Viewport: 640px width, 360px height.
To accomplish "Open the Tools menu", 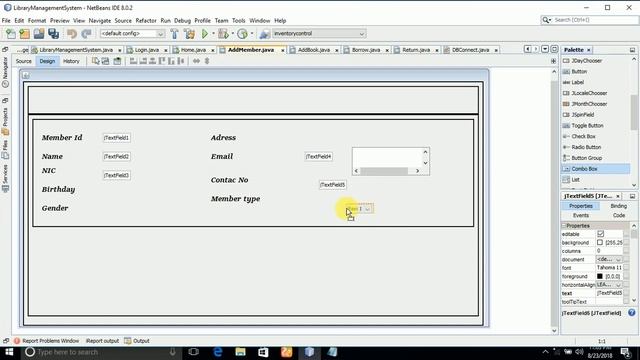I will (x=238, y=20).
